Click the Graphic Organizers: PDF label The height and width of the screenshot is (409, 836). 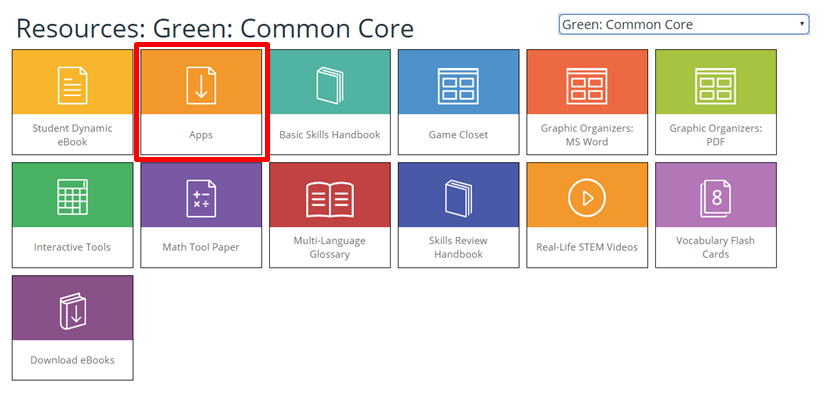coord(715,135)
